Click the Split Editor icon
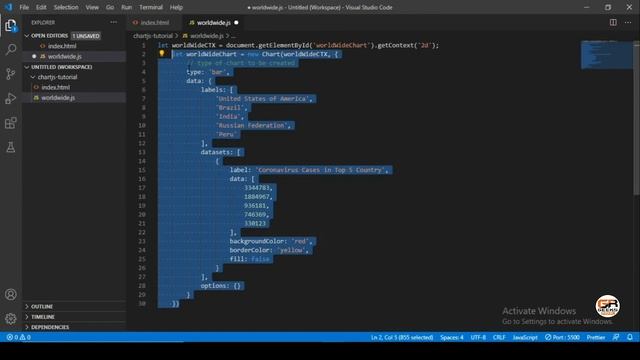This screenshot has width=640, height=360. coord(613,22)
